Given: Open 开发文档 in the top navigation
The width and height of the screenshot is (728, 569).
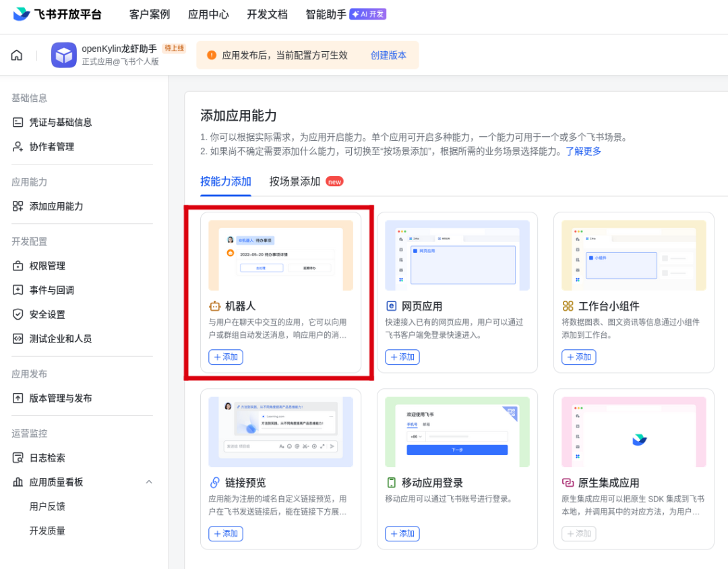Looking at the screenshot, I should 267,14.
